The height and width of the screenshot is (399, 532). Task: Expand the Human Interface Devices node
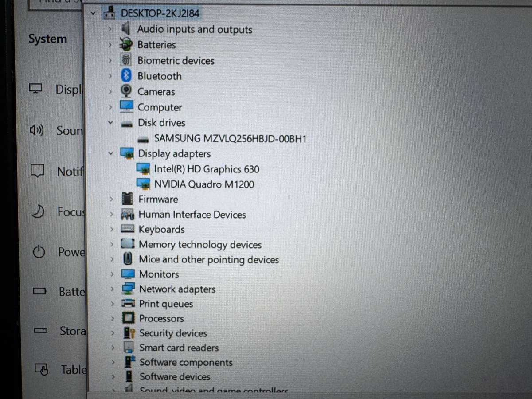tap(111, 215)
